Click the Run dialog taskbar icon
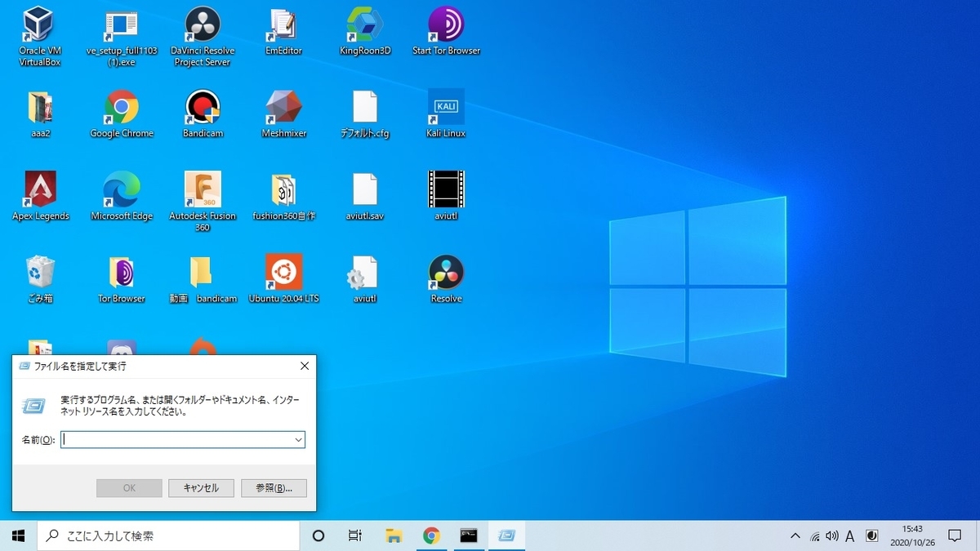This screenshot has height=551, width=980. tap(506, 535)
